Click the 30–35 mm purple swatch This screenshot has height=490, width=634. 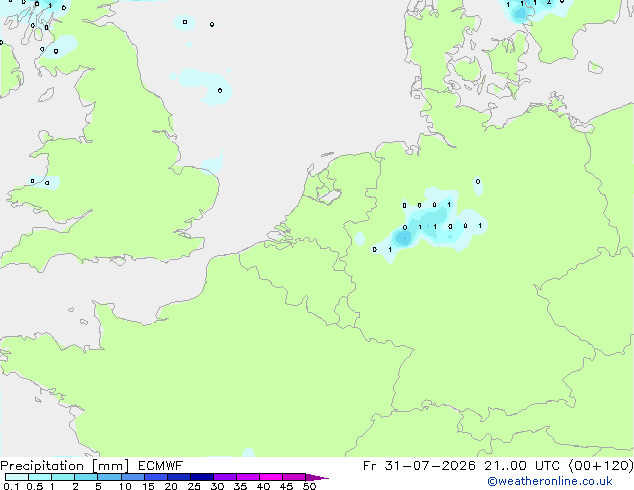point(225,477)
